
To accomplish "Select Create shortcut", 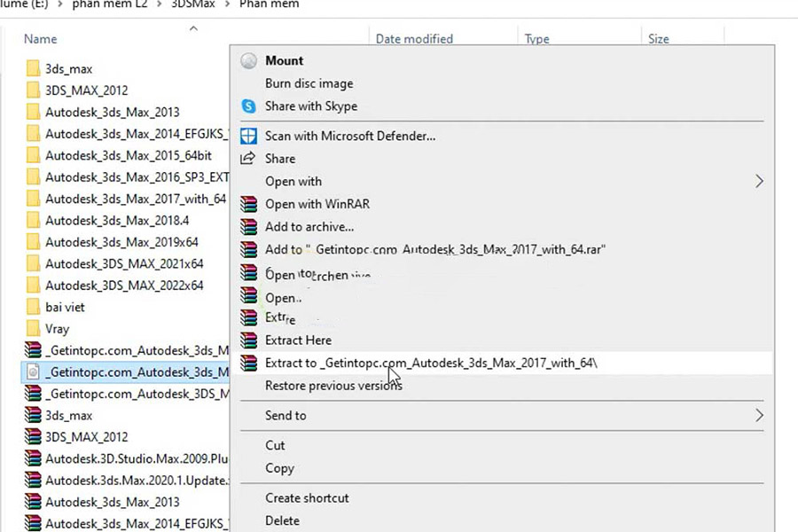I will point(307,498).
